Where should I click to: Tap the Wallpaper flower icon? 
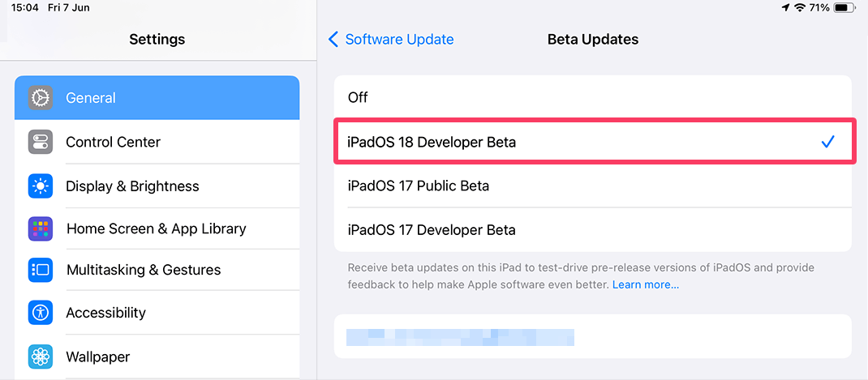click(x=41, y=357)
